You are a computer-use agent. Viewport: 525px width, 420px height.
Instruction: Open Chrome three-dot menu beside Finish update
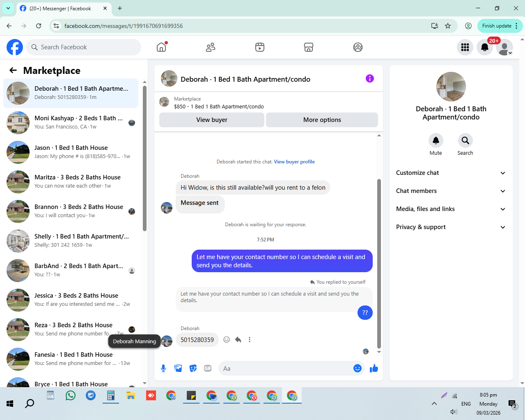click(516, 26)
